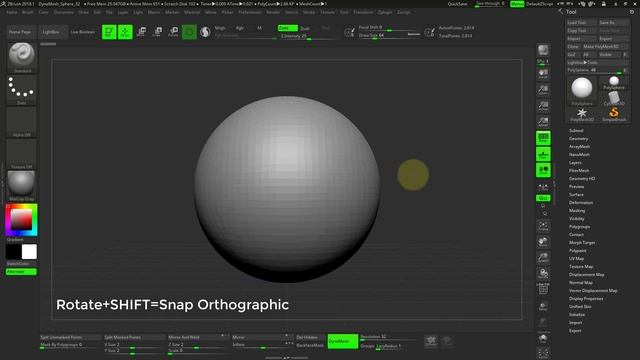Open the Standard brush thumbnail

point(22,58)
